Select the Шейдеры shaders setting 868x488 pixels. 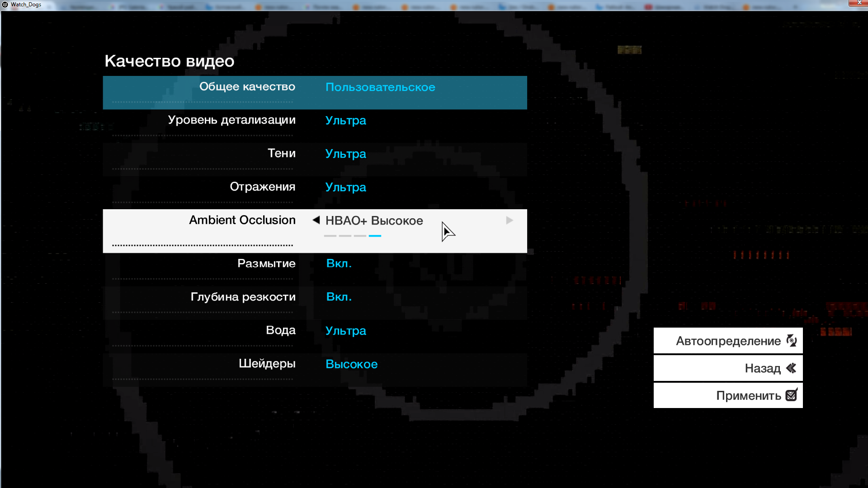tap(315, 370)
